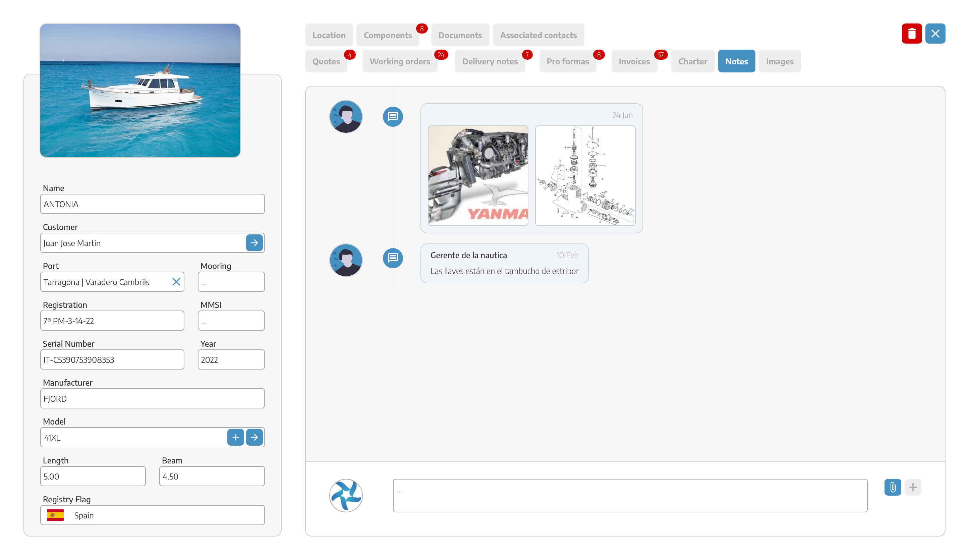Click the Spain flag icon

[x=55, y=515]
